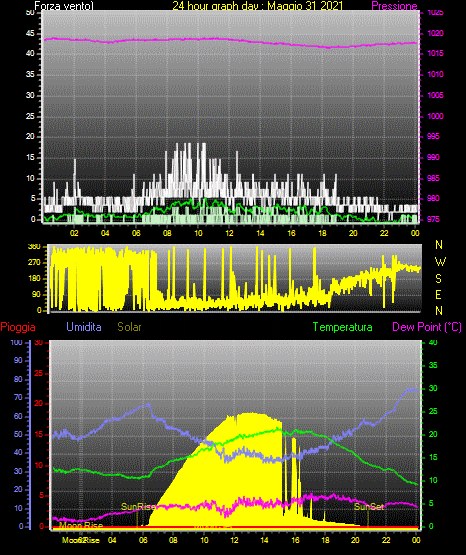The image size is (466, 555).
Task: Click the Pressione legend label
Action: coord(394,6)
